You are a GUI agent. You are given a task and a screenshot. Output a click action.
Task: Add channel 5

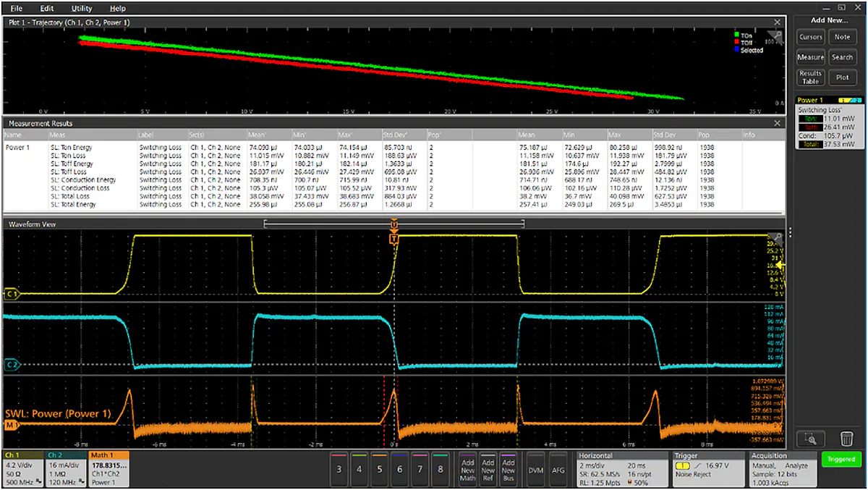coord(380,469)
